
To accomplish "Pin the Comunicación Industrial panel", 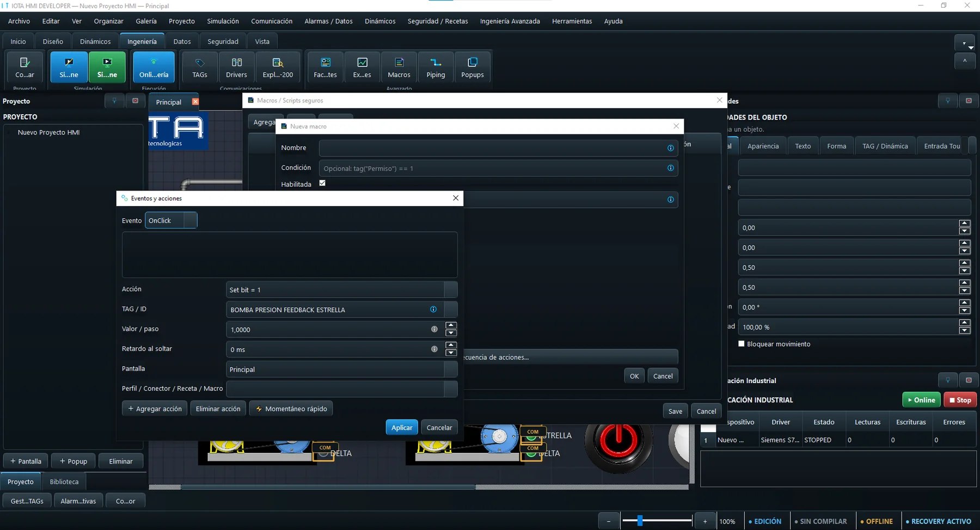I will tap(948, 380).
